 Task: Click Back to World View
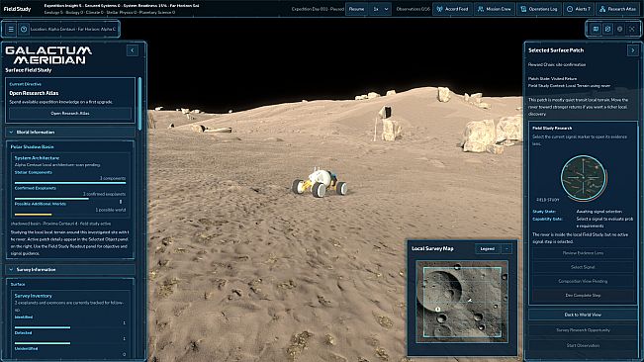(x=583, y=315)
